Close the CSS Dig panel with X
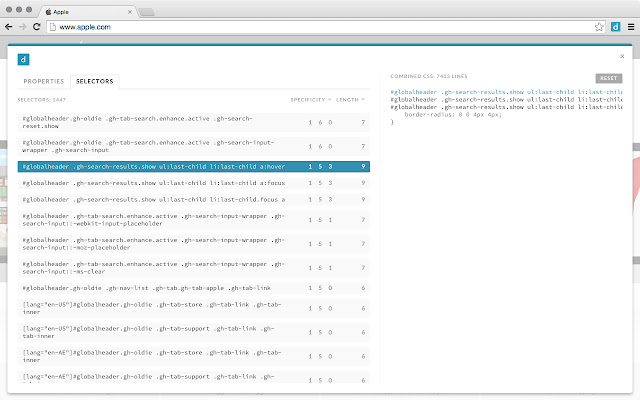The height and width of the screenshot is (400, 640). click(x=622, y=56)
